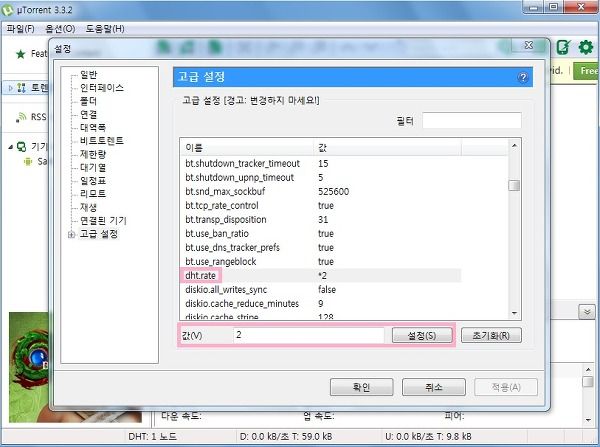Select 일반 in settings tree

tap(89, 75)
